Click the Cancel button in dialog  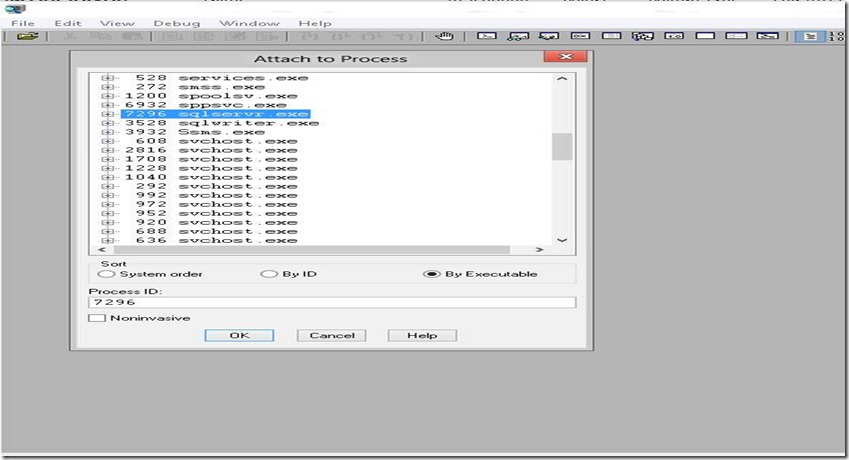click(331, 336)
